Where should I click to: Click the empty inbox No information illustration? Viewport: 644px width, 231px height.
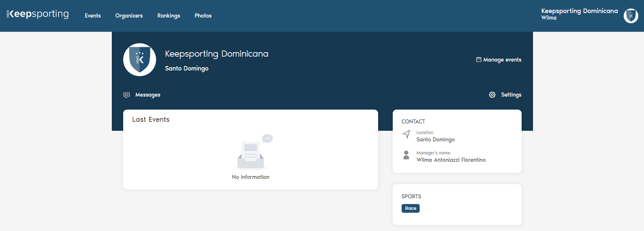click(x=252, y=152)
